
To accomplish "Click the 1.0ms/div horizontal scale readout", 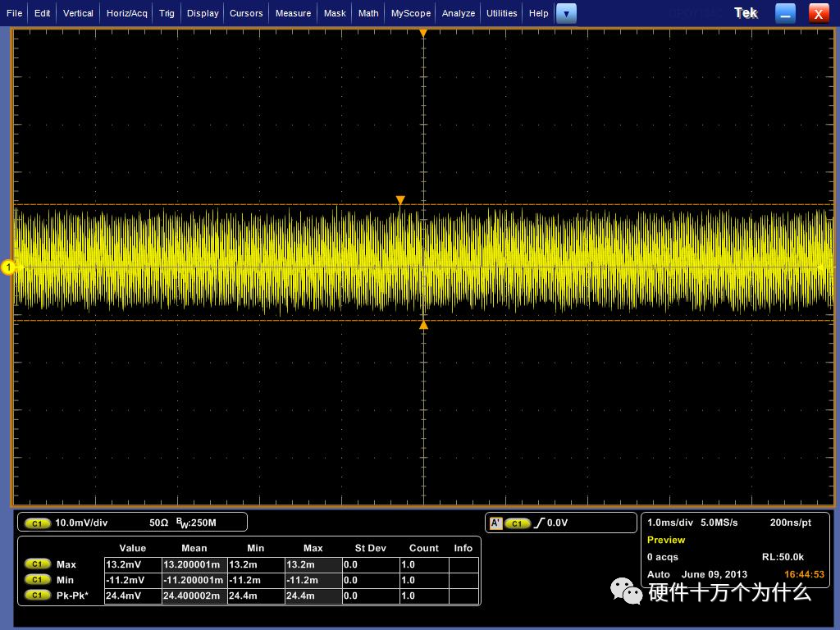I will pos(670,523).
